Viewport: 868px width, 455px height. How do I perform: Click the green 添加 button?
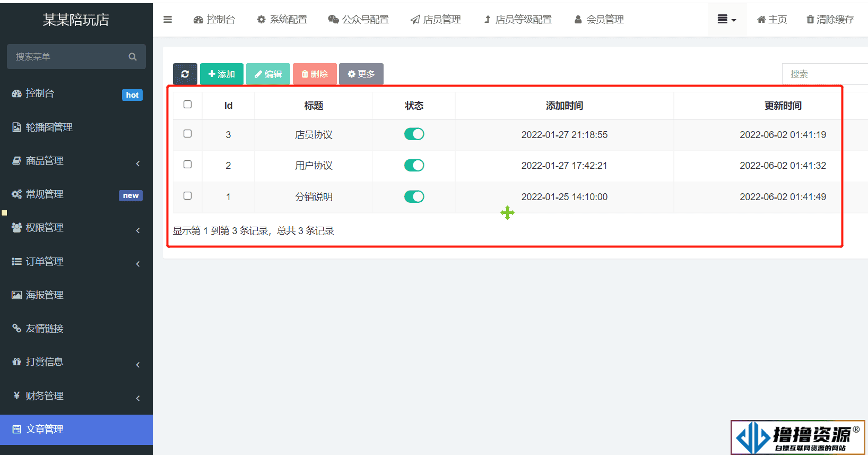point(222,74)
